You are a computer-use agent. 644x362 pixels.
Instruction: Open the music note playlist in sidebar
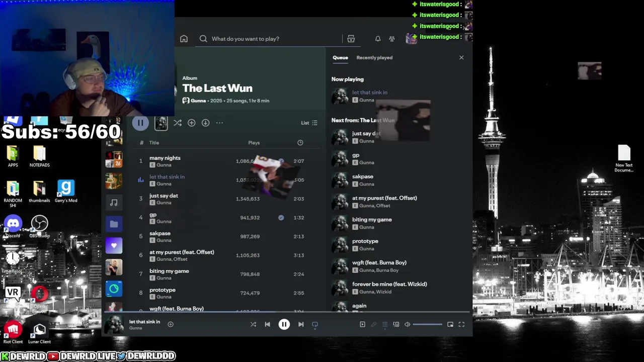[x=114, y=203]
